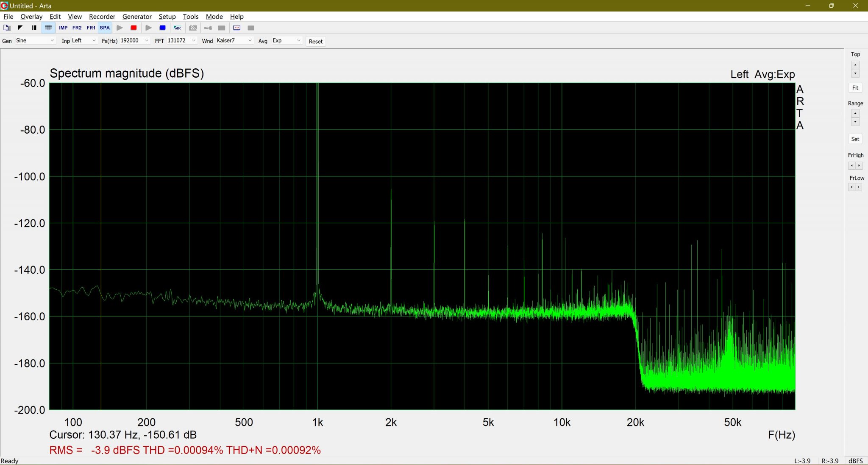
Task: Click the New/Copy document toolbar icon
Action: [7, 28]
